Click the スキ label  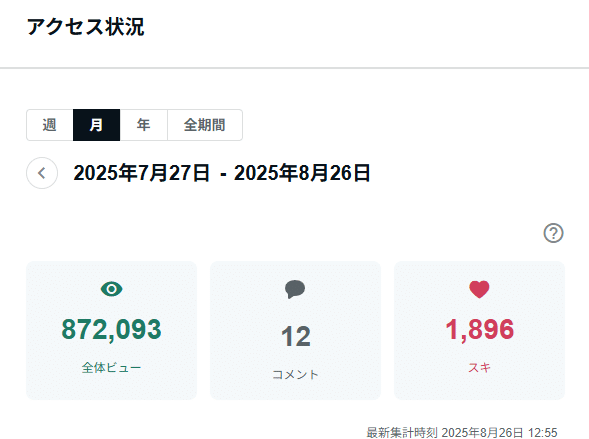click(x=479, y=367)
